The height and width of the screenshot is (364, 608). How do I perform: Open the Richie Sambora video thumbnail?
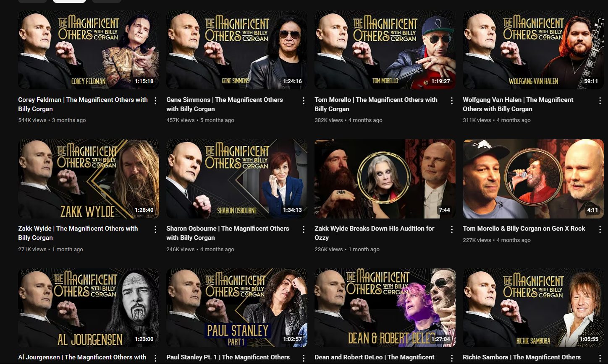[x=533, y=308]
